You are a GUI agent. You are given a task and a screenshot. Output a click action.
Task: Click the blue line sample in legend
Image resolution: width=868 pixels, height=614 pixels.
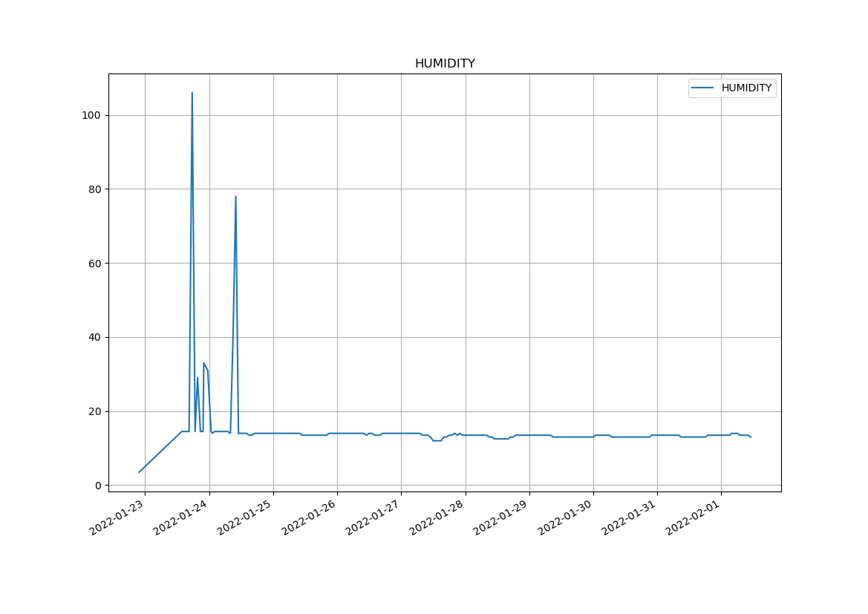click(702, 88)
